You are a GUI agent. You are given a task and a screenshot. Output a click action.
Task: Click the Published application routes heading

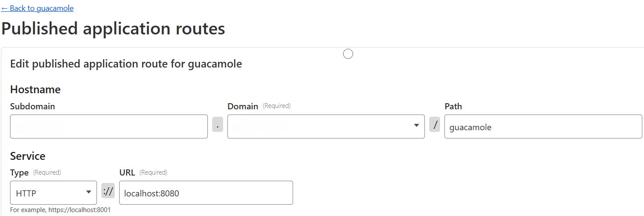click(113, 29)
